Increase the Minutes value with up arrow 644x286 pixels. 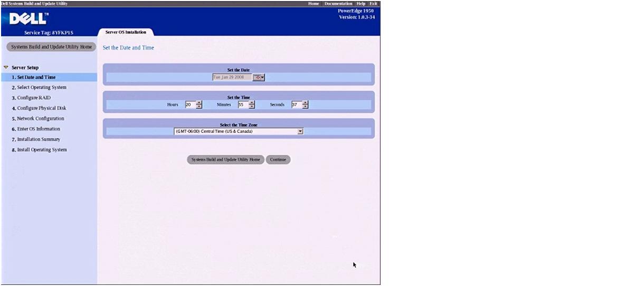(252, 102)
